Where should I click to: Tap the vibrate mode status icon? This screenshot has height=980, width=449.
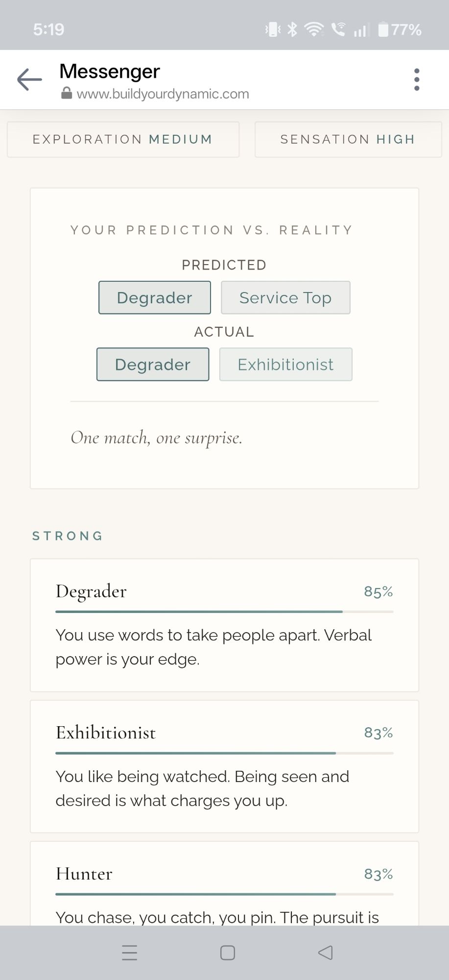[272, 30]
